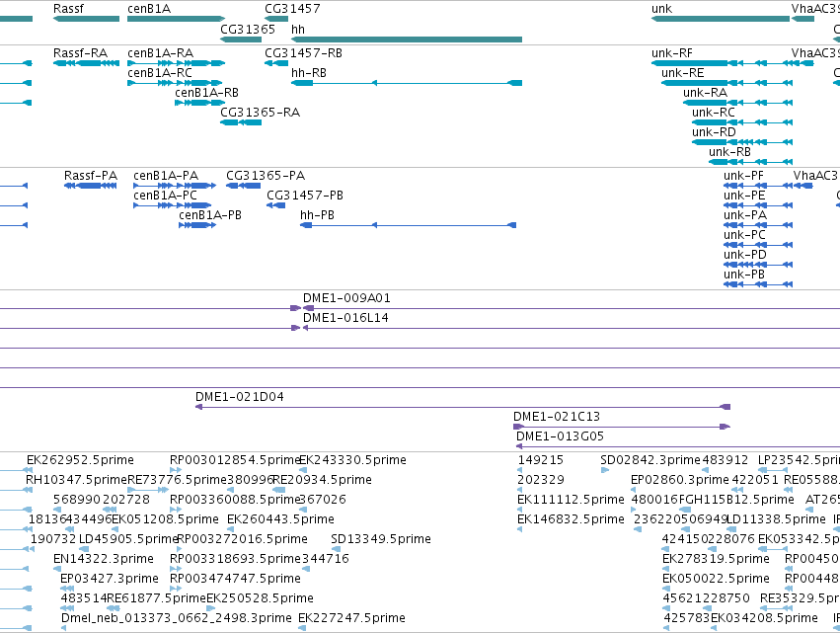Select the Rassf-PA protein feature
The height and width of the screenshot is (633, 840).
(91, 186)
